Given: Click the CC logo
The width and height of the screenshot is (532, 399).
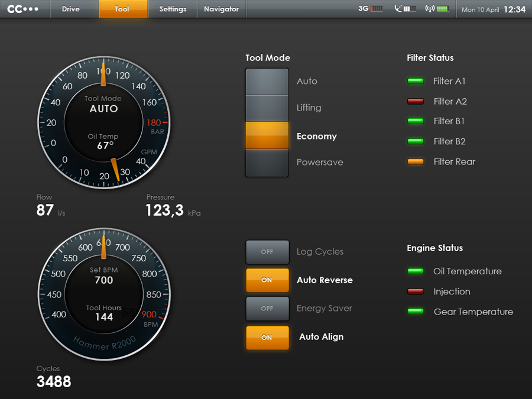Looking at the screenshot, I should (24, 8).
